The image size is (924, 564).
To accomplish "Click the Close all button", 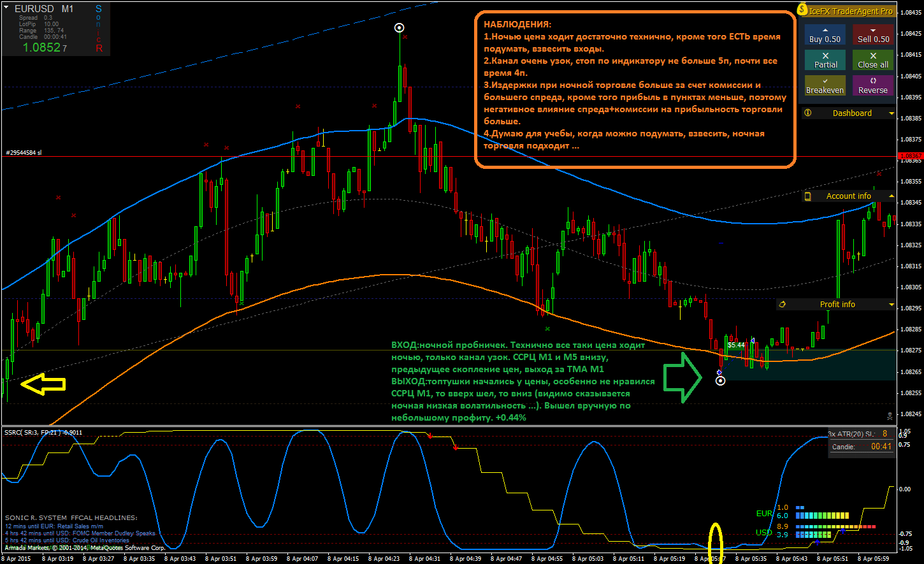I will coord(873,61).
